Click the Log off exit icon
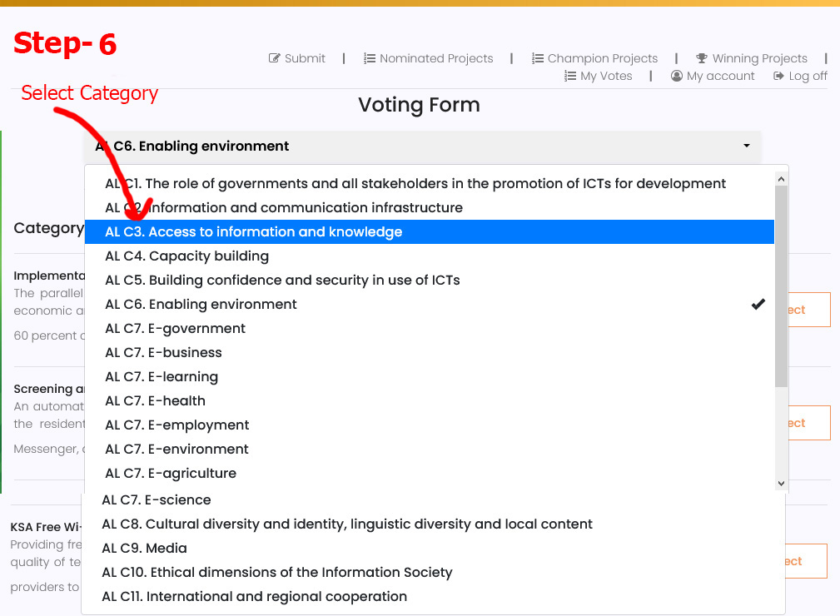Image resolution: width=840 pixels, height=616 pixels. coord(778,76)
